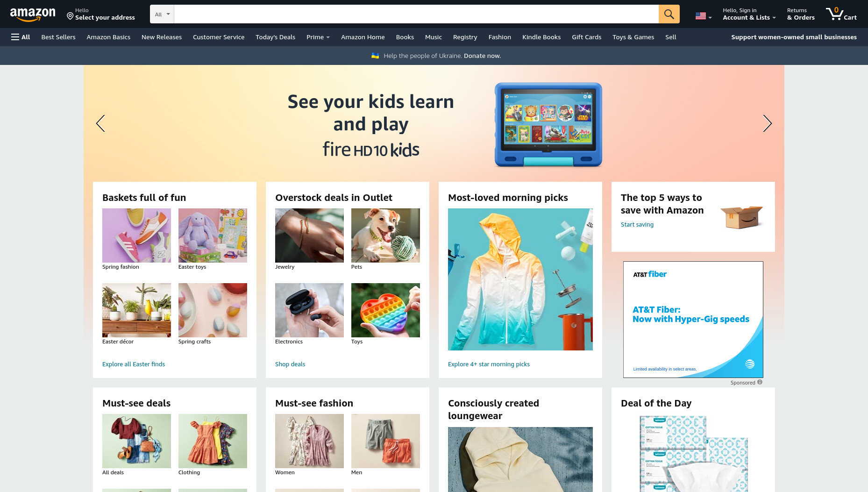Image resolution: width=868 pixels, height=492 pixels.
Task: Show previous banner with left arrow
Action: [100, 123]
